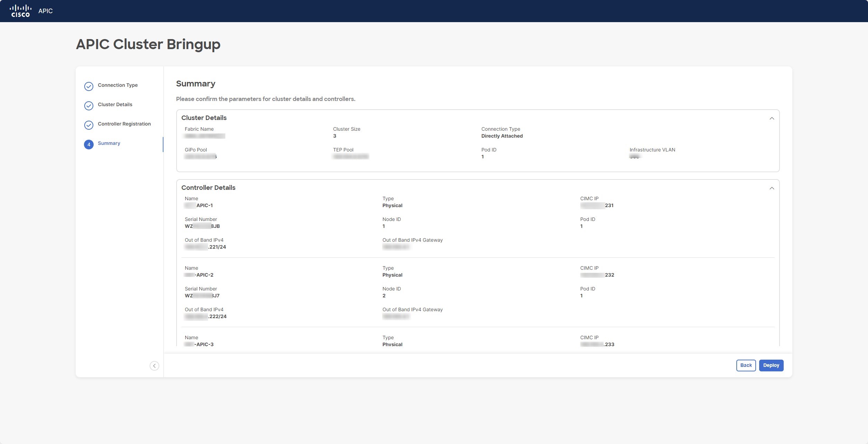
Task: Click the Connection Type step checkmark icon
Action: [x=89, y=86]
